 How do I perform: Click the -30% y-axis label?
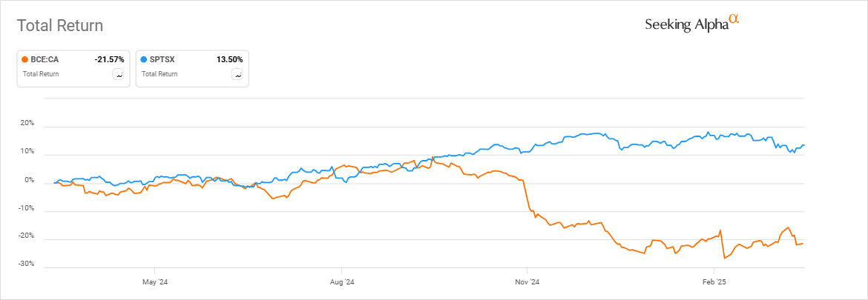[26, 264]
